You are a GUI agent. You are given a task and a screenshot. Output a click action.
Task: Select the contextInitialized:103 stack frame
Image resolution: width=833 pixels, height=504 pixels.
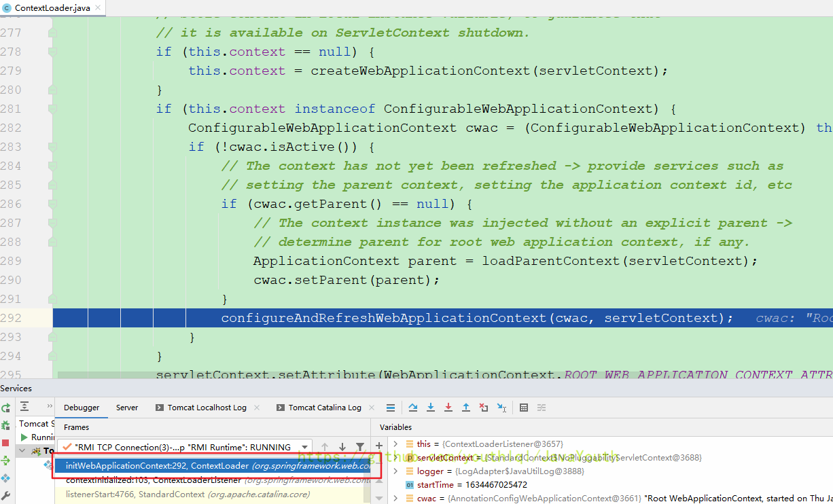tap(153, 480)
